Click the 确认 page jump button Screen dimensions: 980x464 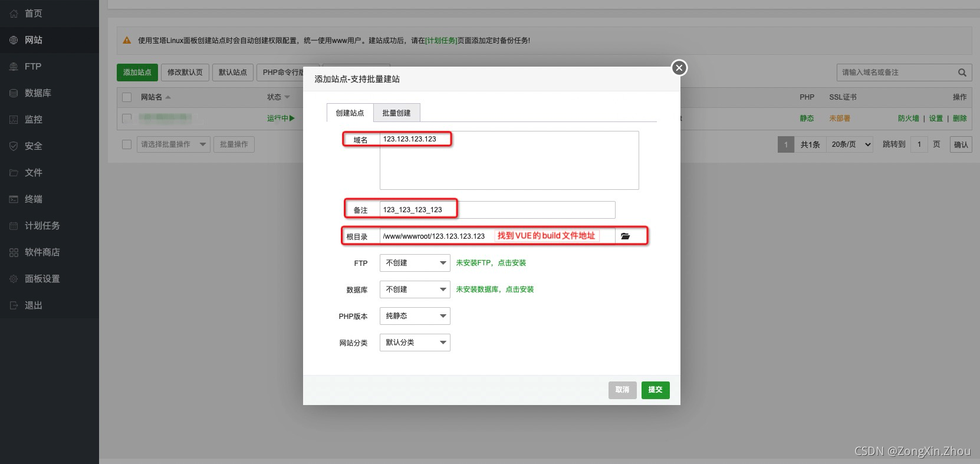[x=961, y=144]
